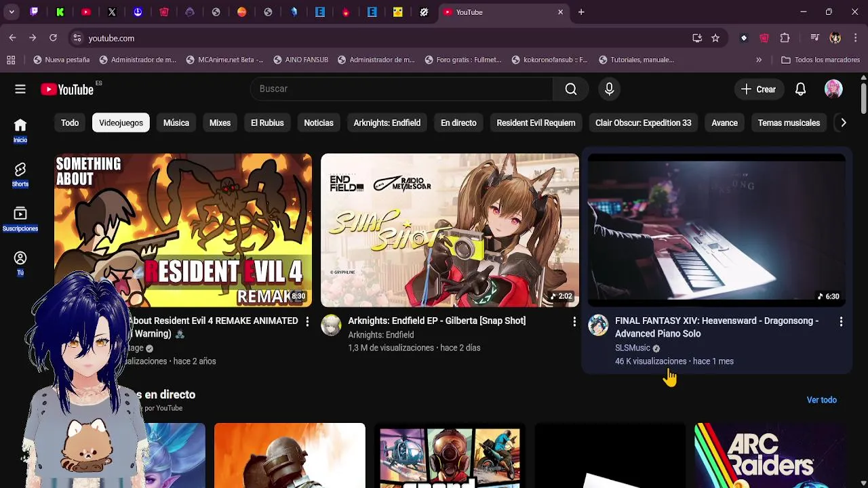Go back with the browser back arrow
Screen dimensions: 868x488
point(12,38)
